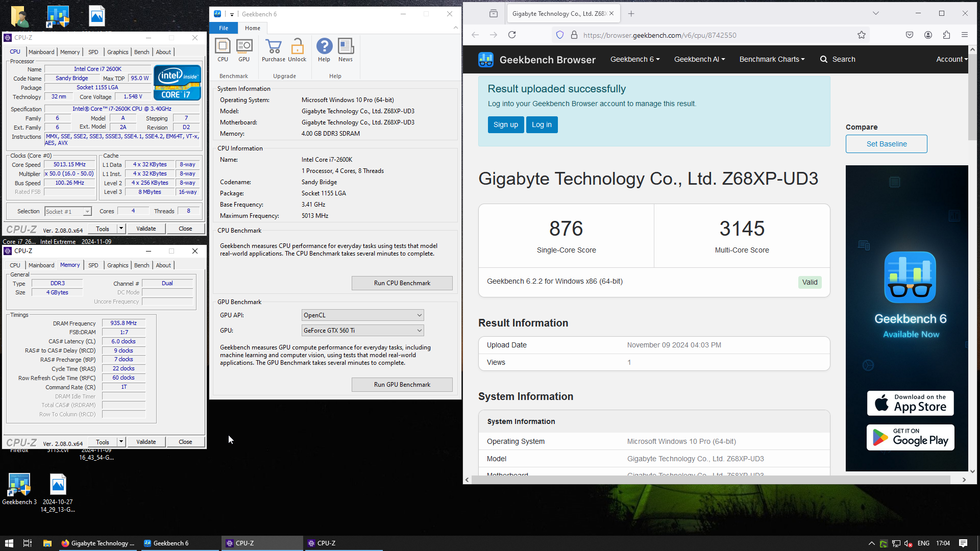Image resolution: width=980 pixels, height=551 pixels.
Task: Click Validate in the top CPU-Z window
Action: point(146,229)
